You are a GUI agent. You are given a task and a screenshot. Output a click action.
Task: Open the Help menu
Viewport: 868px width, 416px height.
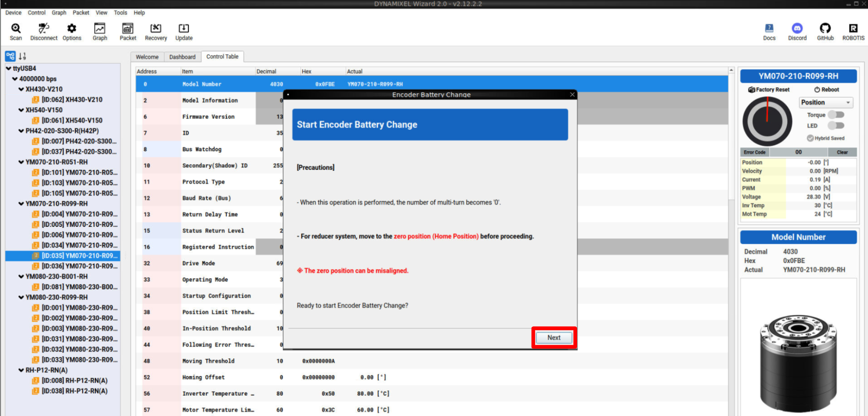click(x=139, y=13)
